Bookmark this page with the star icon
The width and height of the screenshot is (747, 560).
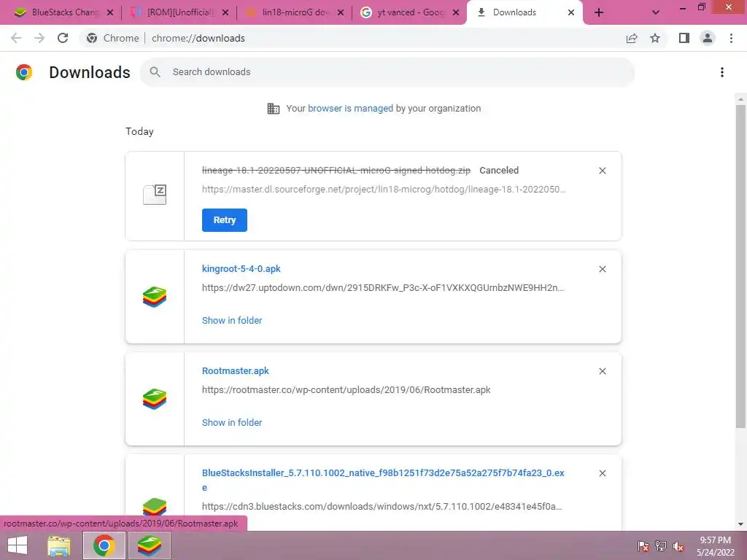pos(655,38)
